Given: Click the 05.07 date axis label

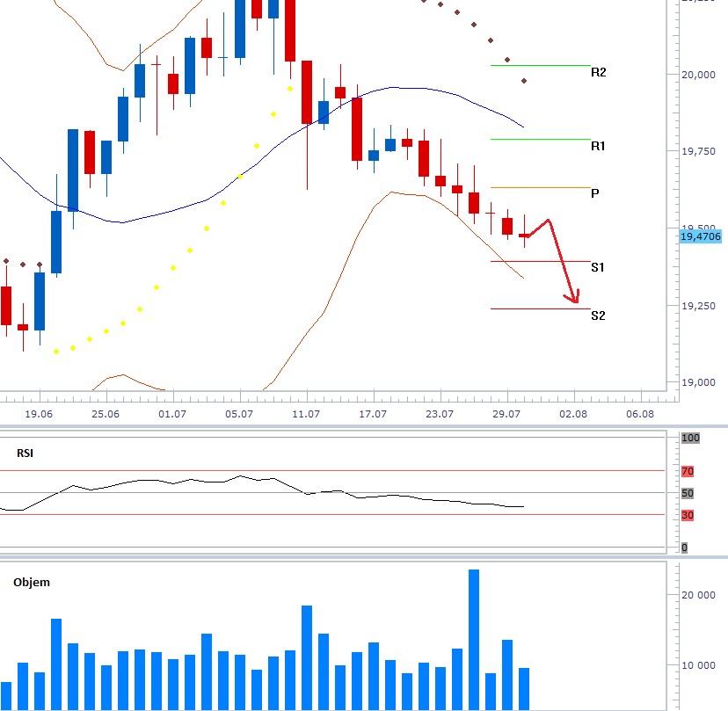Looking at the screenshot, I should 239,414.
